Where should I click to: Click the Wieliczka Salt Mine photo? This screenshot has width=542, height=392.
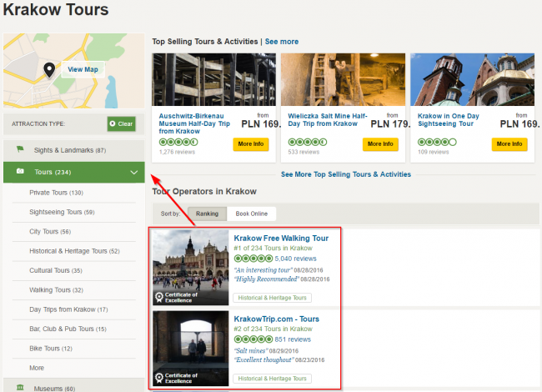343,79
